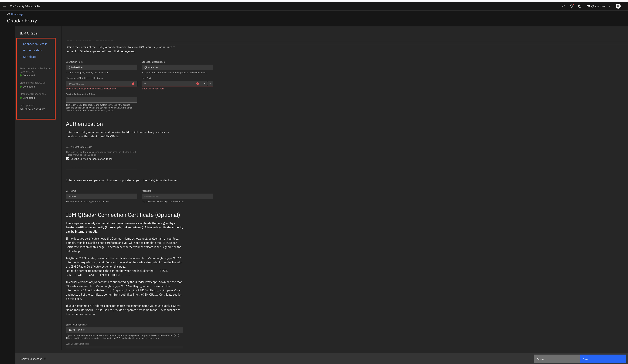Click helper text 'A name to uniquely identify the connection.'
The image size is (628, 364).
pyautogui.click(x=87, y=73)
